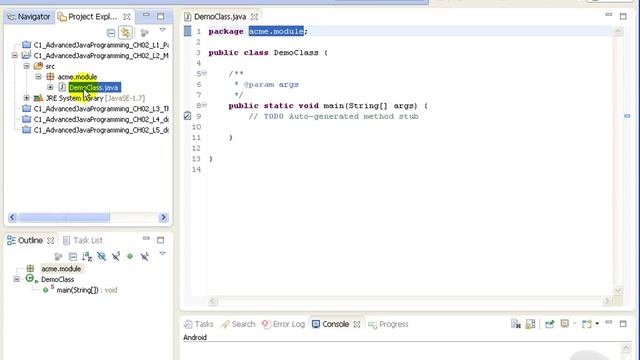Click Project Explorer scroll right arrow
The image size is (640, 360).
tap(164, 218)
